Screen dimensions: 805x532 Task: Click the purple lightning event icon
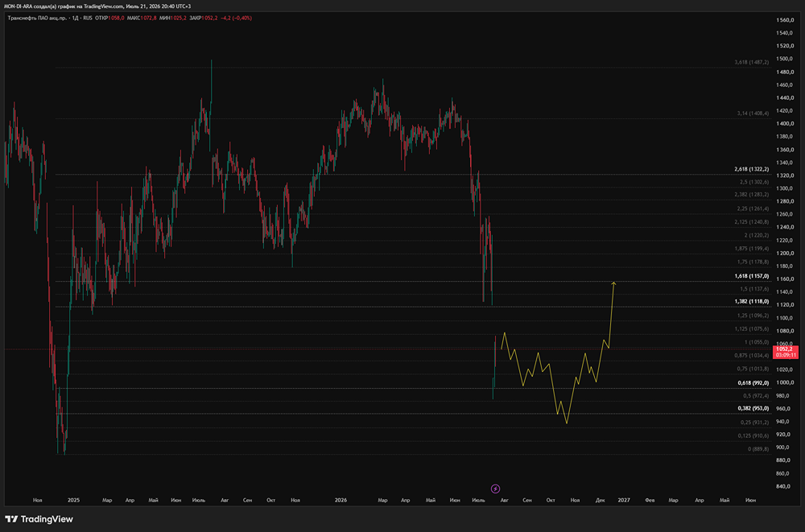click(495, 489)
